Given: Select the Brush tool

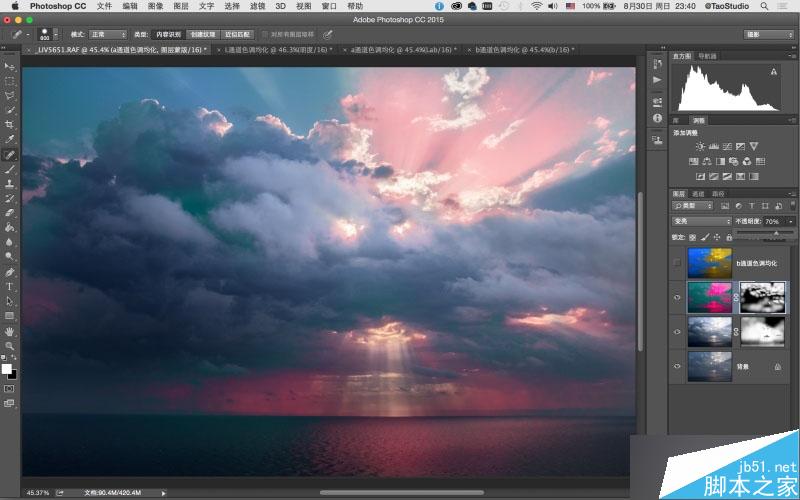Looking at the screenshot, I should click(9, 169).
